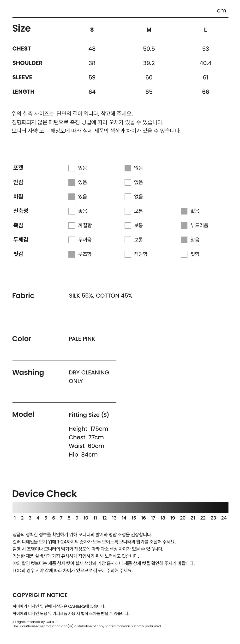Check the 안감 없음 checkbox
Viewport: 240px width, 644px height.
[x=128, y=182]
